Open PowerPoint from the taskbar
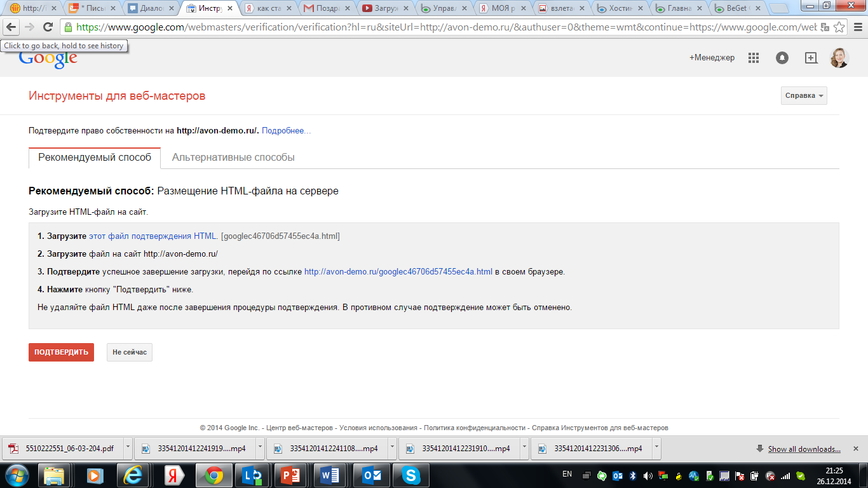Viewport: 868px width, 488px height. (x=292, y=475)
